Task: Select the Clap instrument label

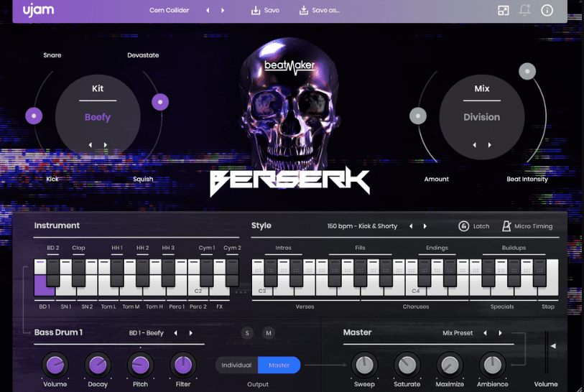Action: 78,248
